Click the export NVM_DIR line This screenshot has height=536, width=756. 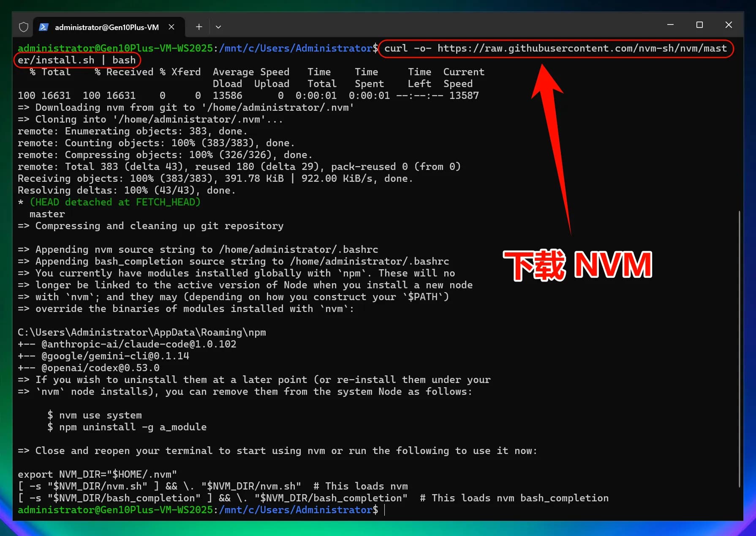[x=97, y=474]
